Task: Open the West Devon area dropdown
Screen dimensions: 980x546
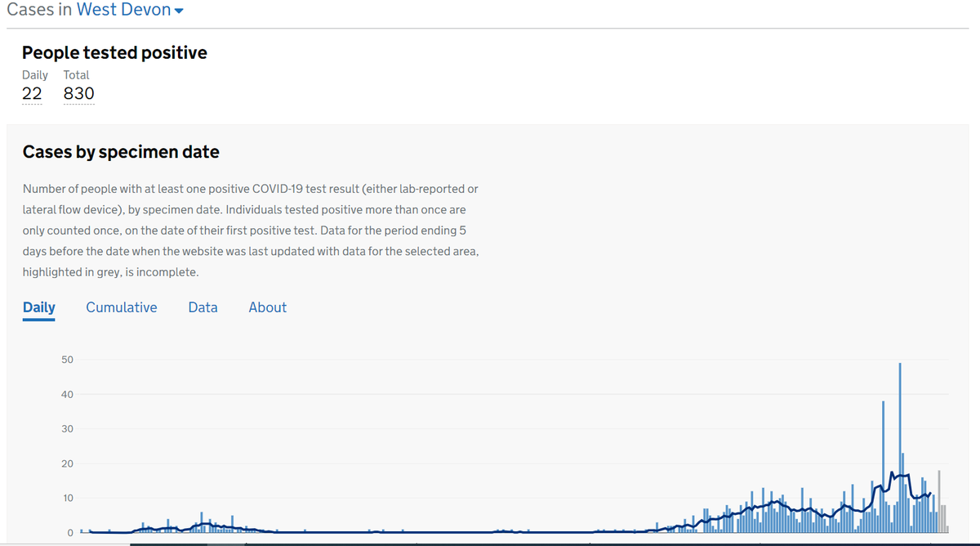Action: pos(130,10)
